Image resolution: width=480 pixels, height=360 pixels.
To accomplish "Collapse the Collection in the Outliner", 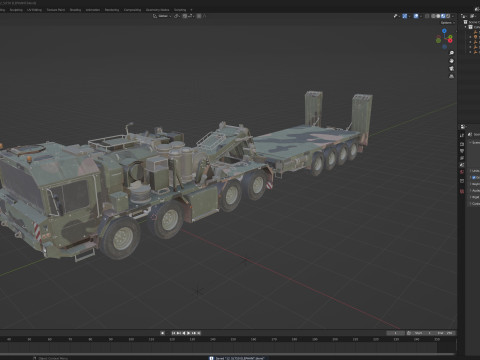I will click(x=465, y=27).
